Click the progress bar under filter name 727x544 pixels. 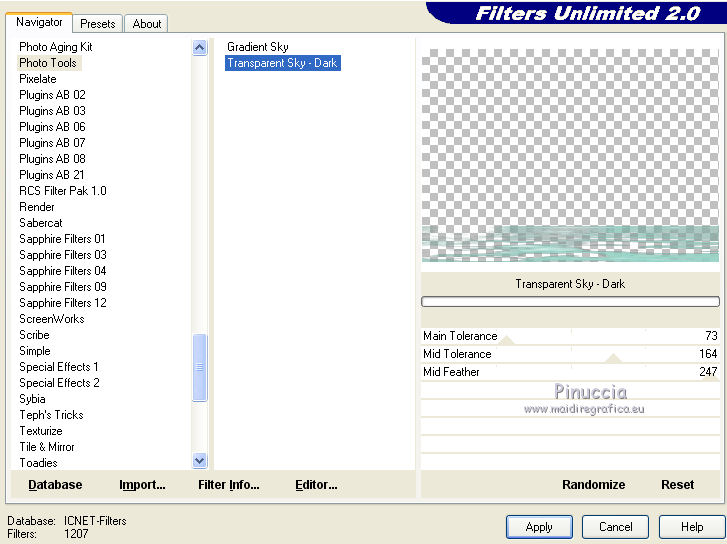point(570,301)
